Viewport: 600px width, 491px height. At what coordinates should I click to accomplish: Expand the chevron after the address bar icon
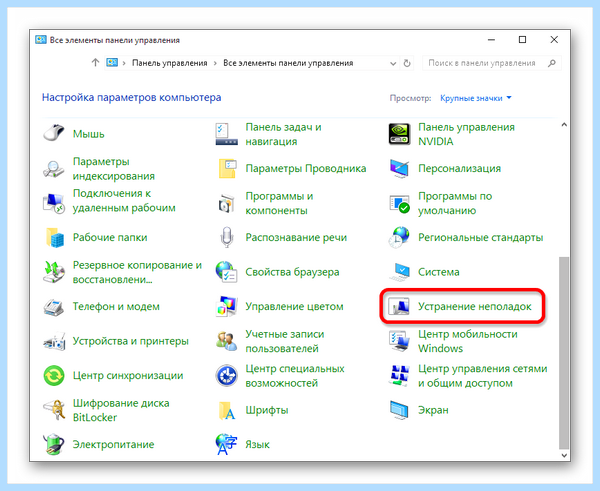124,63
